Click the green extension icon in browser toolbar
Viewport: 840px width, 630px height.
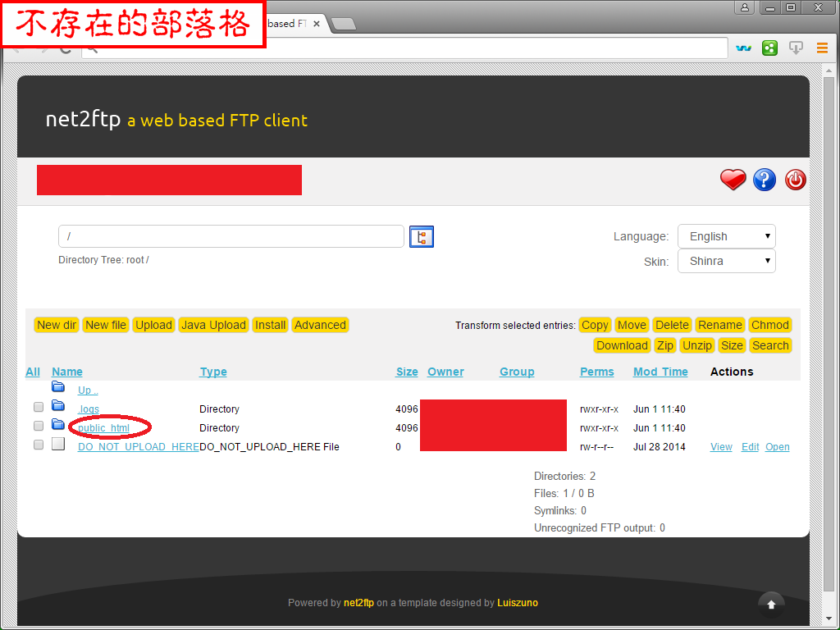769,48
